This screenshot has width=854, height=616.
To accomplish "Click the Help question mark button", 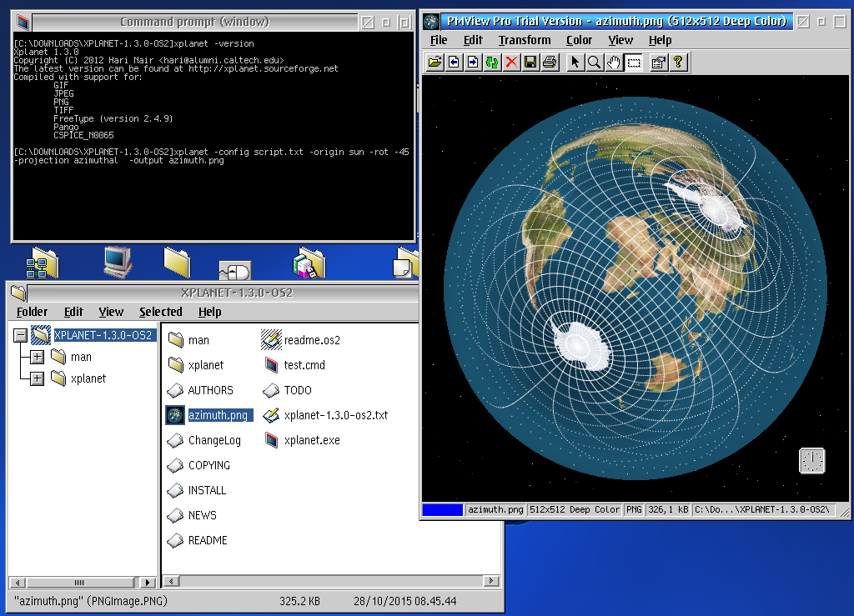I will pos(677,62).
